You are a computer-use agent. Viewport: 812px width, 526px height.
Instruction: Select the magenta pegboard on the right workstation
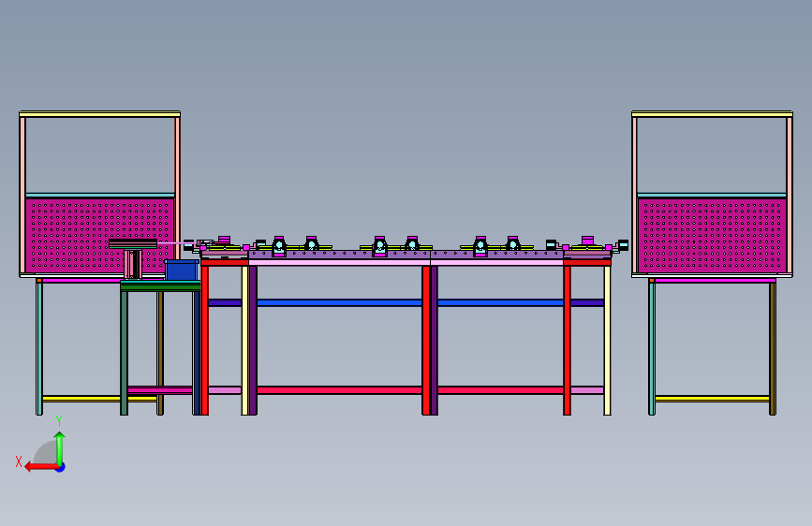pyautogui.click(x=712, y=236)
